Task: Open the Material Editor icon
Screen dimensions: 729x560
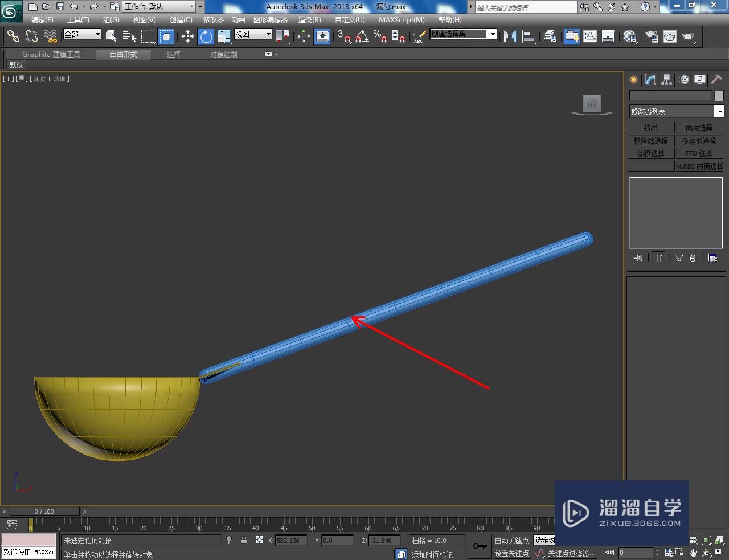Action: tap(630, 36)
